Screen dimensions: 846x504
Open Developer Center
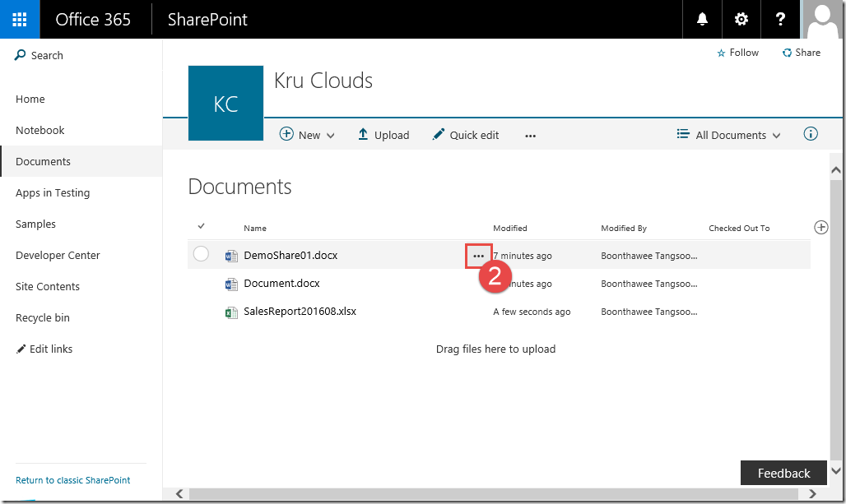coord(58,256)
